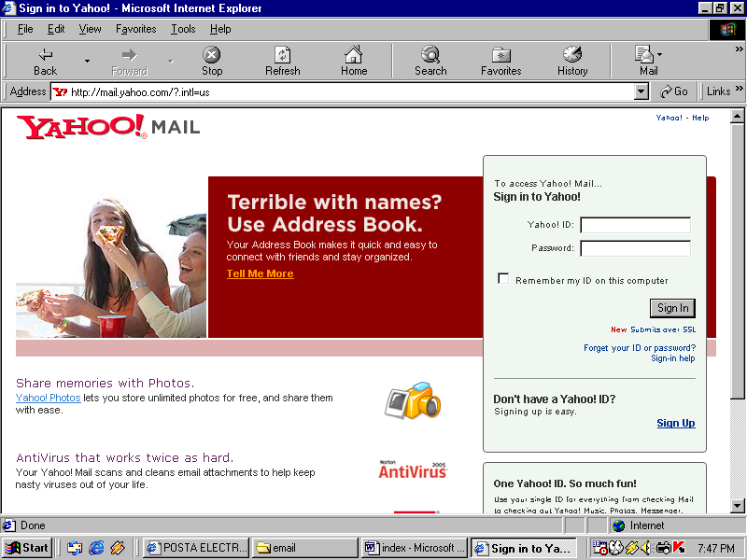
Task: Open the Sign-in help link
Action: (672, 358)
